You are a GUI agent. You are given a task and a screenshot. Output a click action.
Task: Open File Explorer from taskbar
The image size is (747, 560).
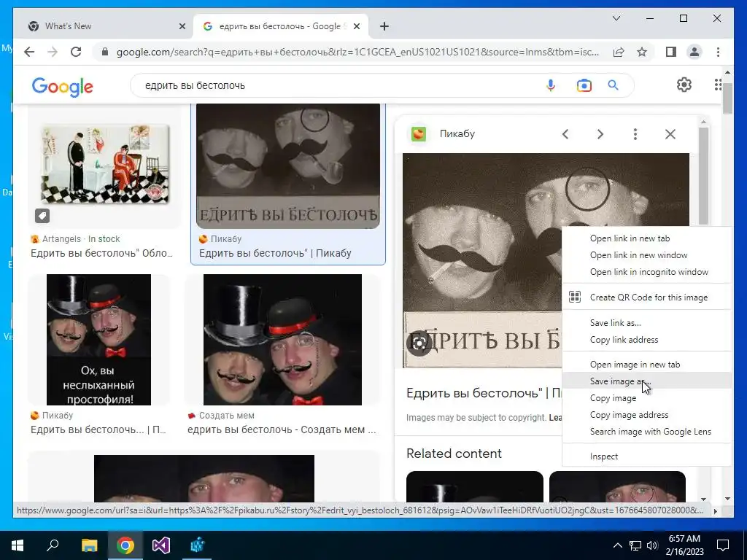click(89, 545)
